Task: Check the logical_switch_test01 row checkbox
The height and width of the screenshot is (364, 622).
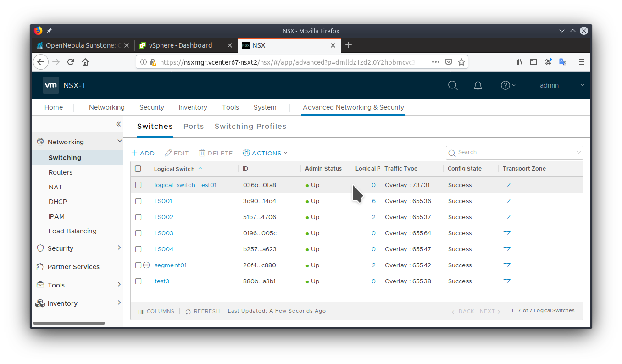Action: pos(138,185)
